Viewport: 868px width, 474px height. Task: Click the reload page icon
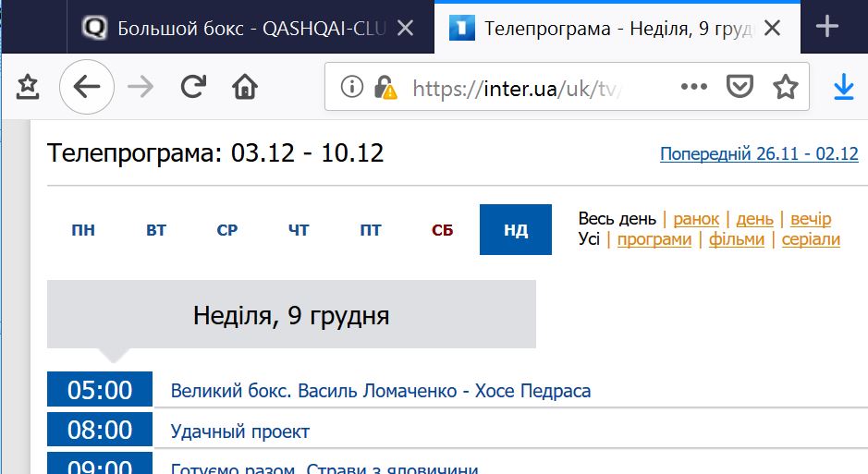coord(192,87)
